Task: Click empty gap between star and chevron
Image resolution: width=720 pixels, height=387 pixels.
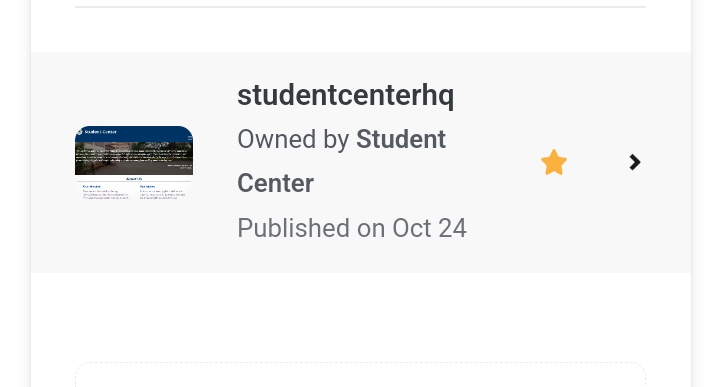Action: click(x=598, y=163)
